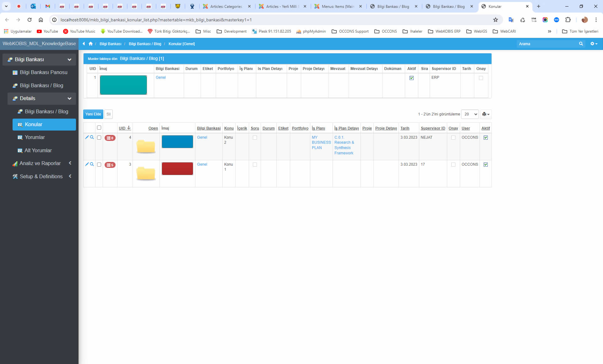603x364 pixels.
Task: Show more bookmarks with double chevron
Action: 549,31
